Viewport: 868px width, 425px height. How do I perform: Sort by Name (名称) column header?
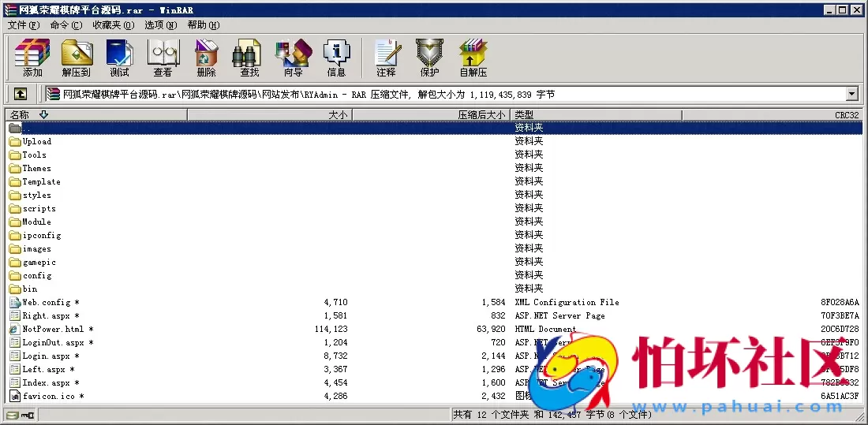point(96,114)
